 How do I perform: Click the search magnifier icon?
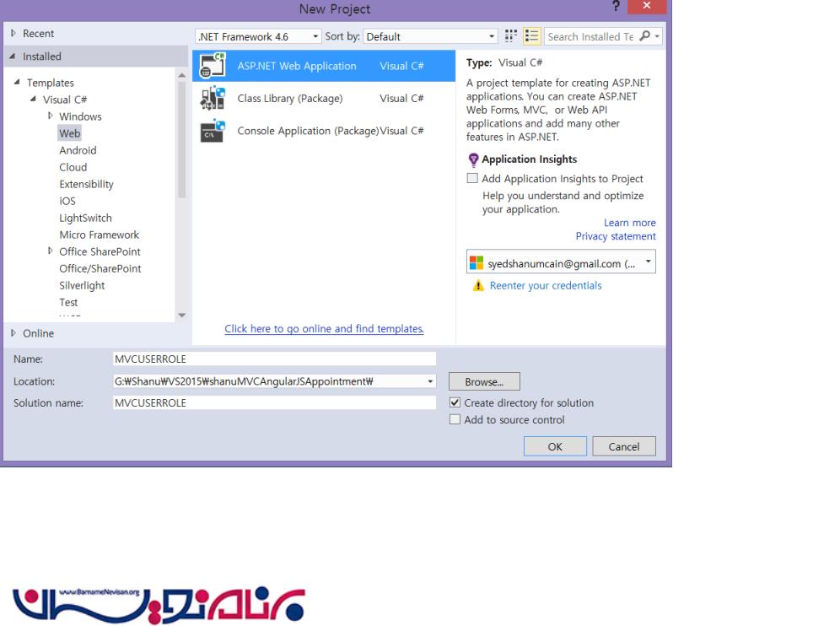[x=646, y=36]
